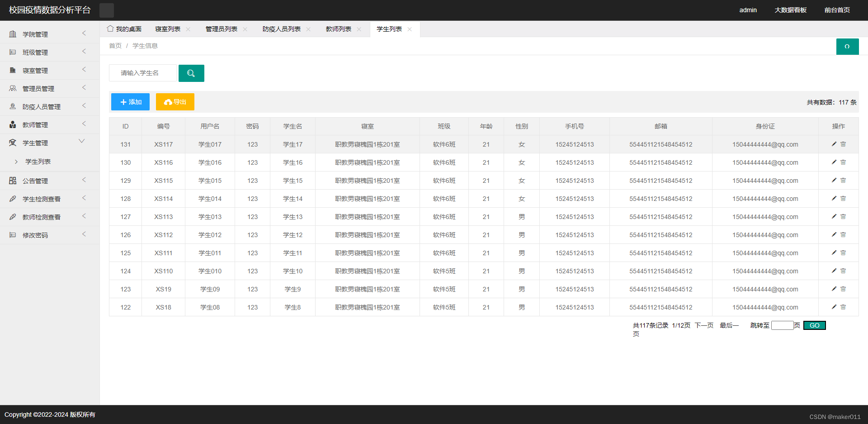Focus the 请输入学生名 search field

click(143, 73)
